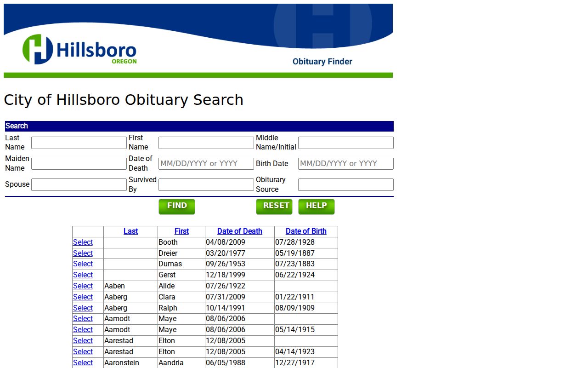The image size is (588, 368).
Task: Focus the Obituary Source field
Action: [x=346, y=184]
